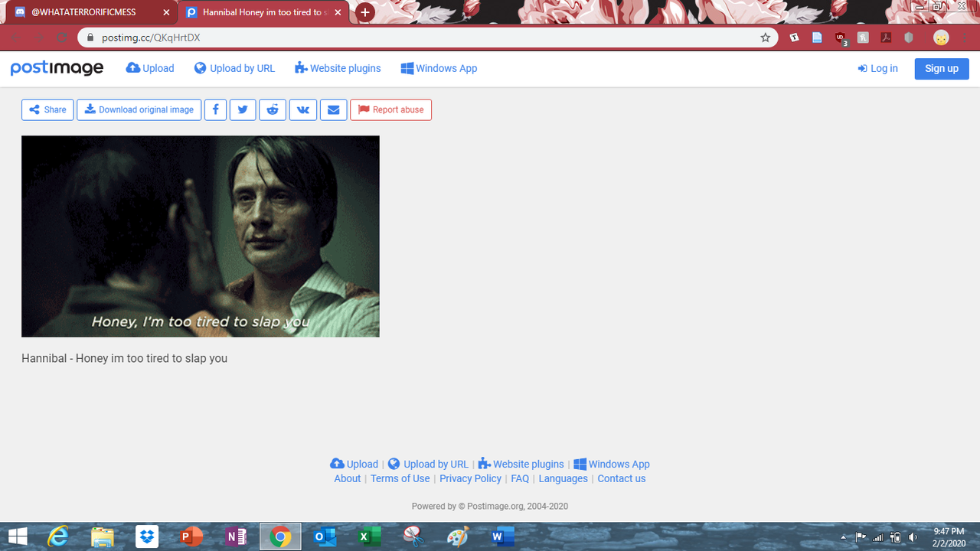Open the uBlock Origin extension

pos(841,37)
